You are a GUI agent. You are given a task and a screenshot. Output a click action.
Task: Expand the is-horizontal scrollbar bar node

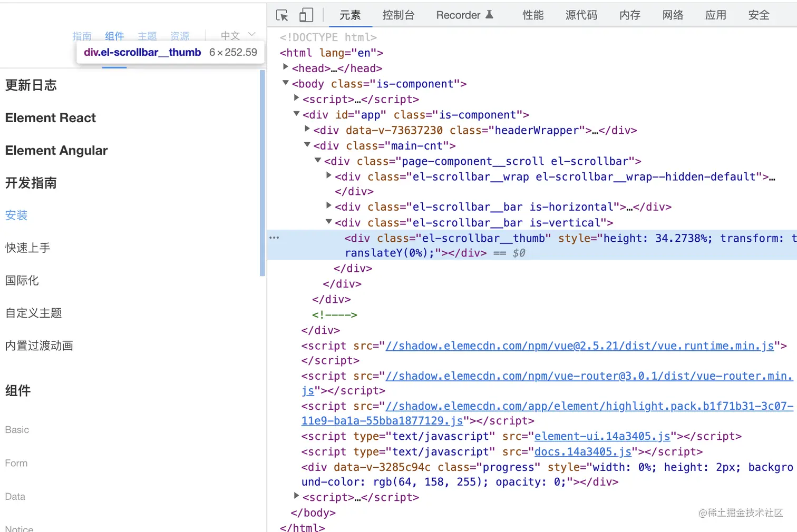328,205
